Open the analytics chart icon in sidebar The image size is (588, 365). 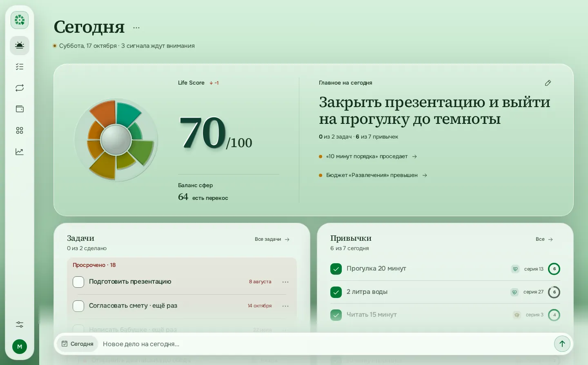click(x=20, y=152)
